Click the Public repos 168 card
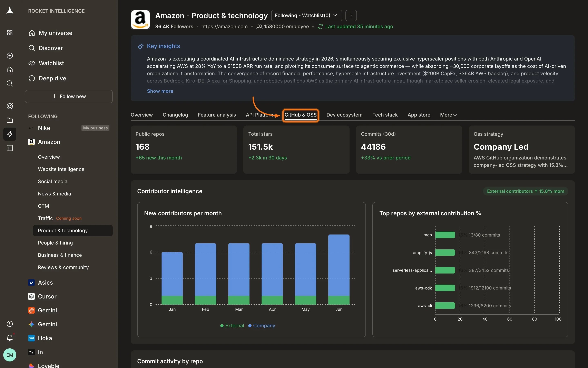 [x=184, y=149]
